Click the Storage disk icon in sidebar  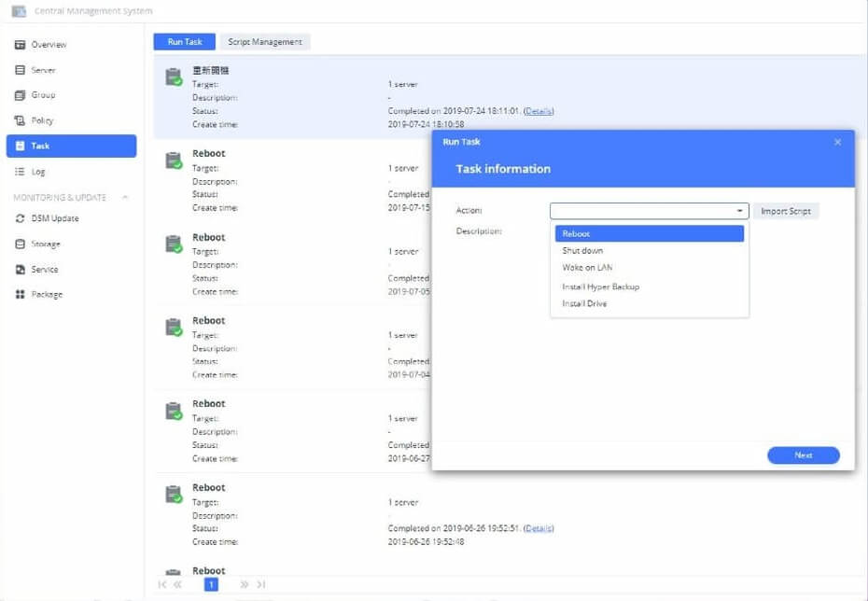[20, 244]
